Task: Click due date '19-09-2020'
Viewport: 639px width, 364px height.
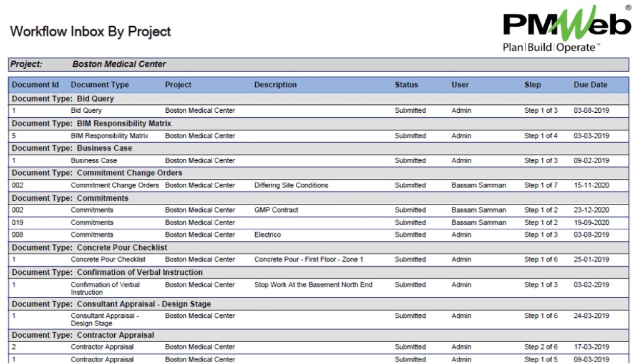Action: (592, 223)
